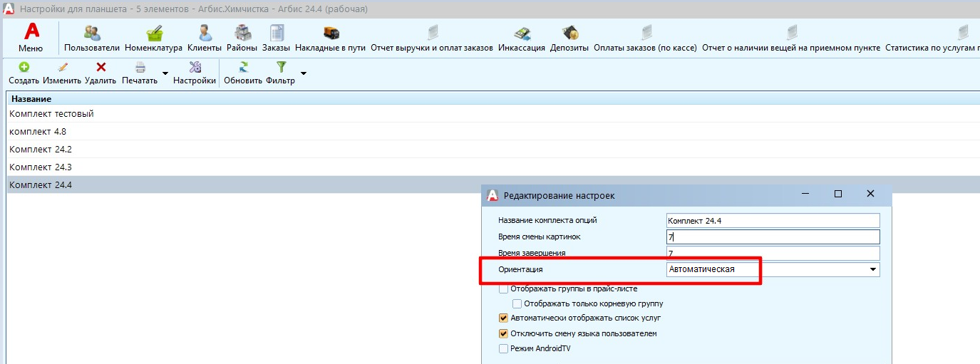Click the Настройки toolbar button

coord(195,68)
